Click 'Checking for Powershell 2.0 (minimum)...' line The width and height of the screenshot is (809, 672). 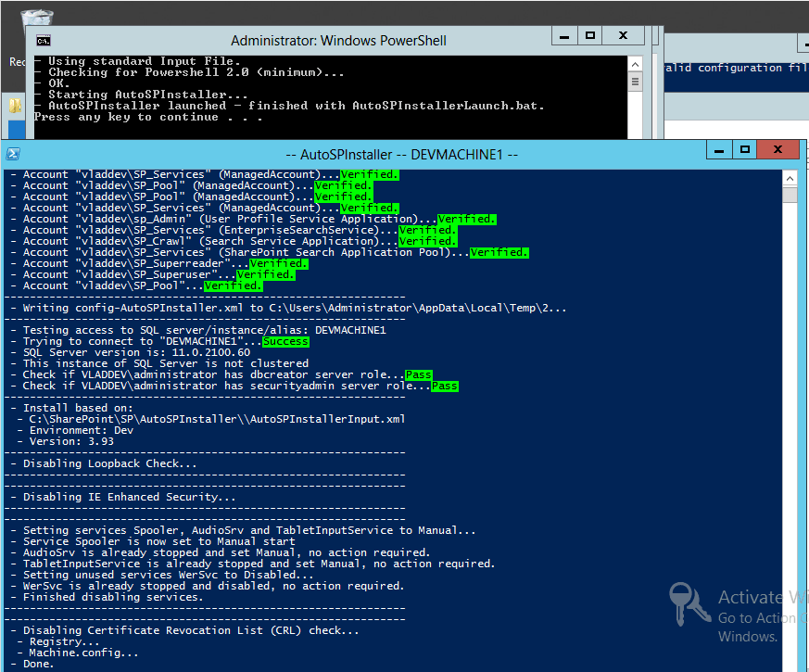[x=189, y=72]
